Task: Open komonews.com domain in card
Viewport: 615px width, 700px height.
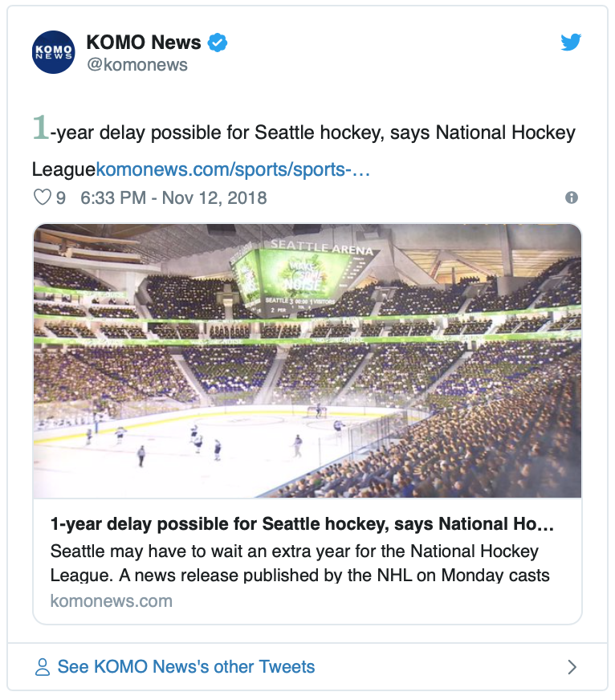Action: coord(112,601)
